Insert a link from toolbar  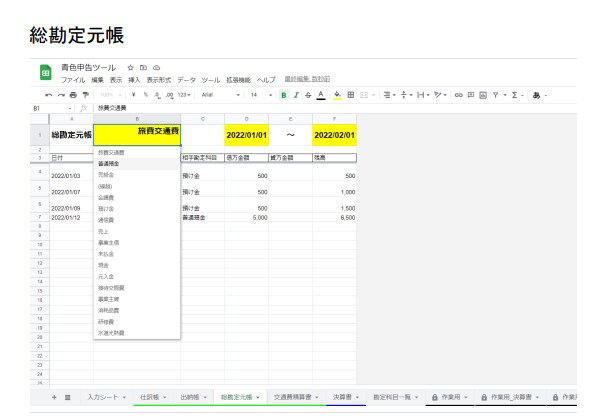tap(458, 95)
